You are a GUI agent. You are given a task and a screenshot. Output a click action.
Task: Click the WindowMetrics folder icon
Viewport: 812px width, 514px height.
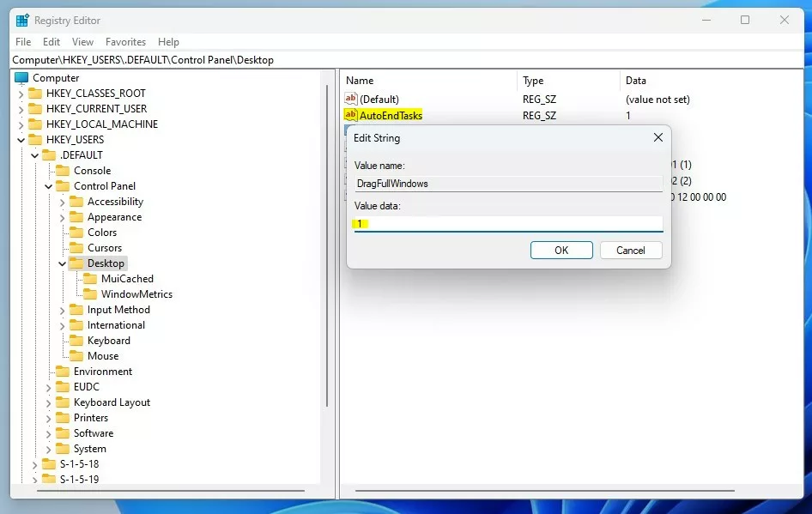[x=90, y=294]
